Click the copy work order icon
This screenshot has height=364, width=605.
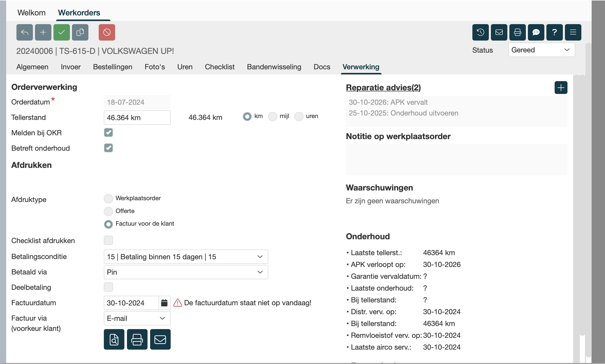[x=80, y=32]
